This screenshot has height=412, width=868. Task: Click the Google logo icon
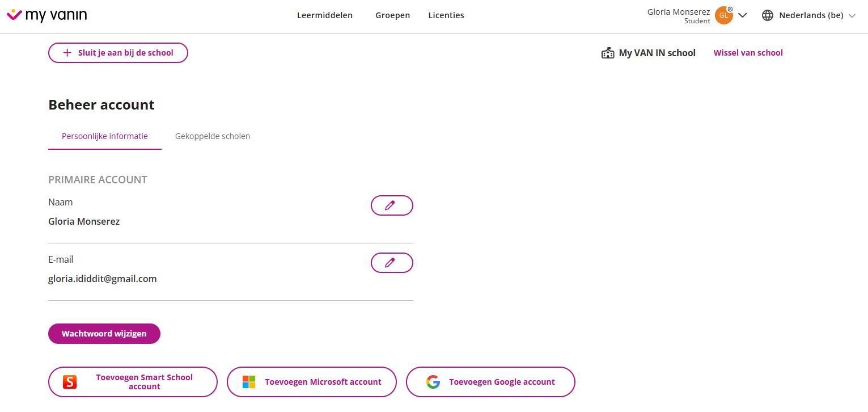pyautogui.click(x=433, y=382)
